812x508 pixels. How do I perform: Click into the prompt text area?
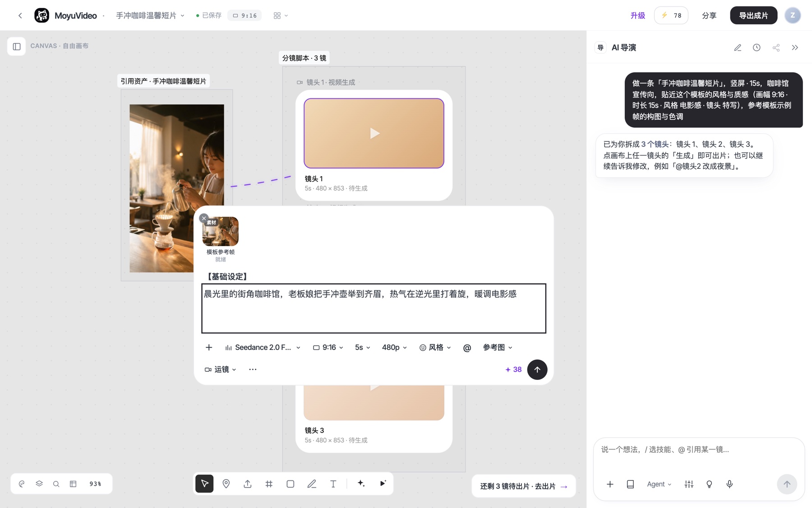374,308
